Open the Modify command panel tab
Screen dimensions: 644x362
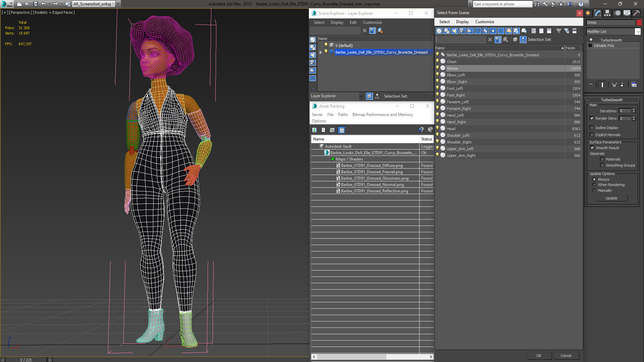(x=598, y=13)
